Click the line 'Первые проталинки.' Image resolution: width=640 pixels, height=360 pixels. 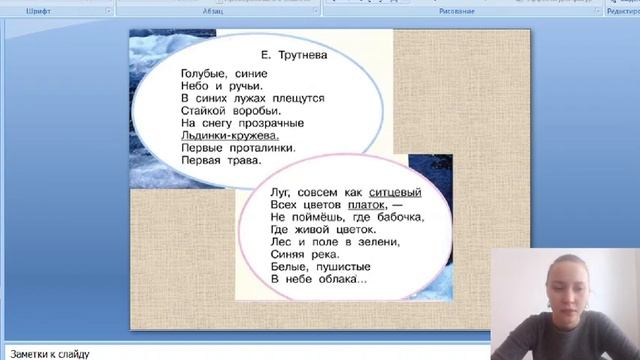(238, 148)
